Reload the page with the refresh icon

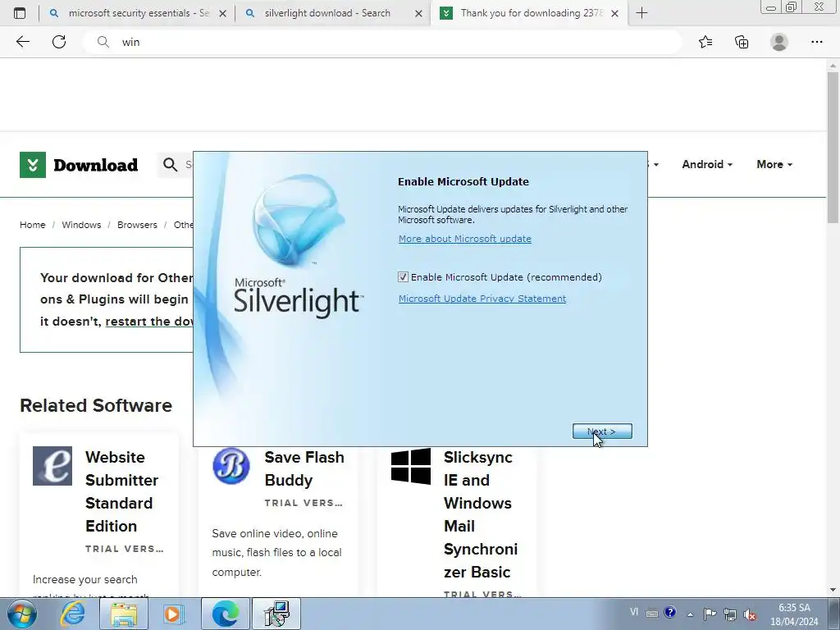(59, 42)
